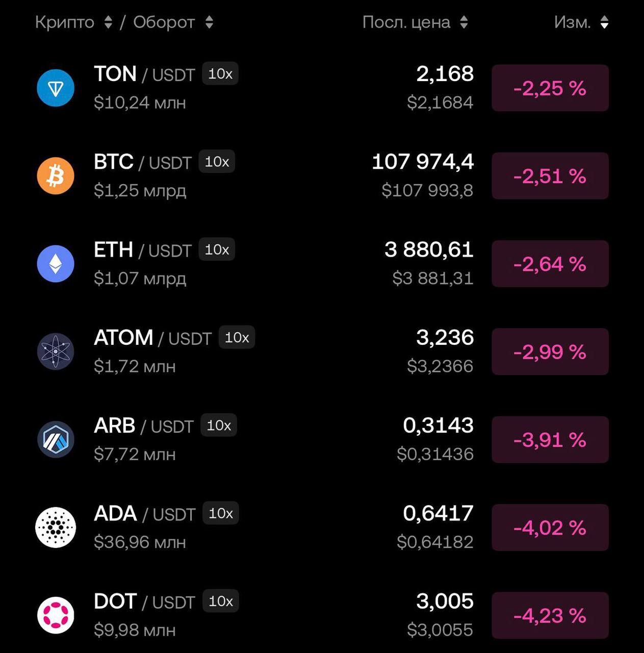Toggle the BTC -2,51 % change badge

coord(550,176)
